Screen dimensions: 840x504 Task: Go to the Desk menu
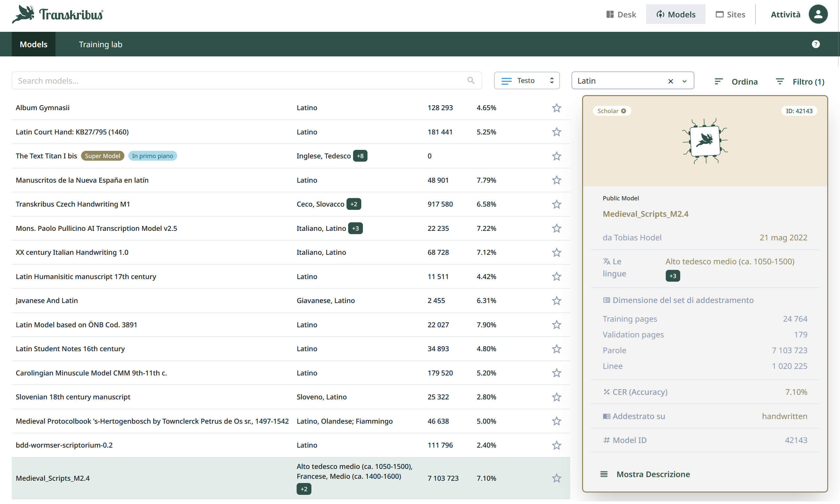(x=621, y=14)
